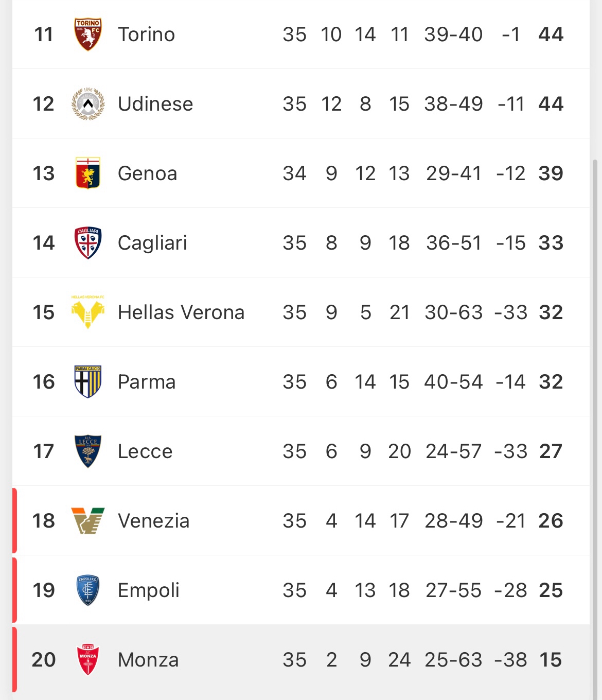Image resolution: width=602 pixels, height=700 pixels.
Task: Select Cagliari's 36-51 goals record
Action: (454, 243)
